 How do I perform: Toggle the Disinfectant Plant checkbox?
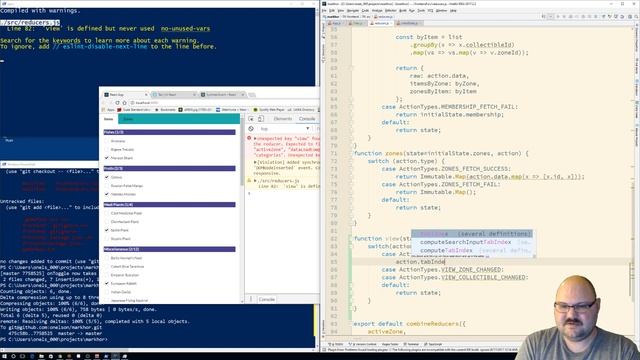(x=107, y=222)
